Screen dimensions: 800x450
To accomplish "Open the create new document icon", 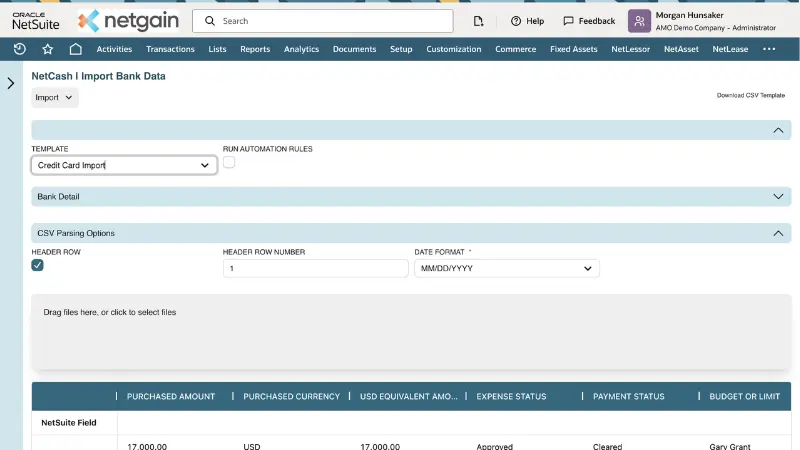I will (478, 21).
